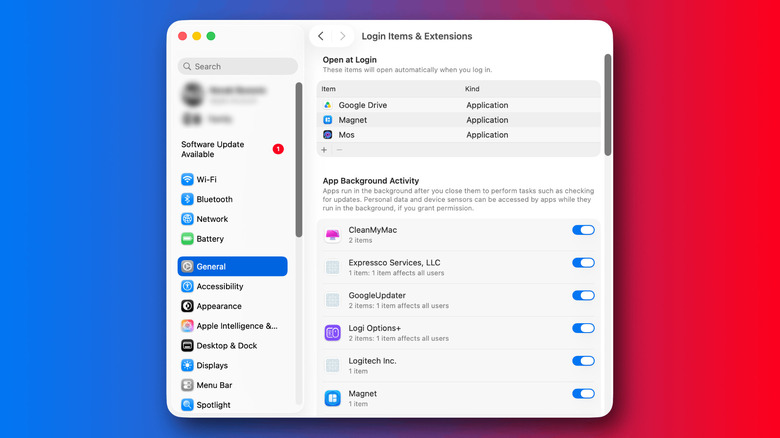This screenshot has width=780, height=438.
Task: Add a login item with plus button
Action: pos(324,150)
